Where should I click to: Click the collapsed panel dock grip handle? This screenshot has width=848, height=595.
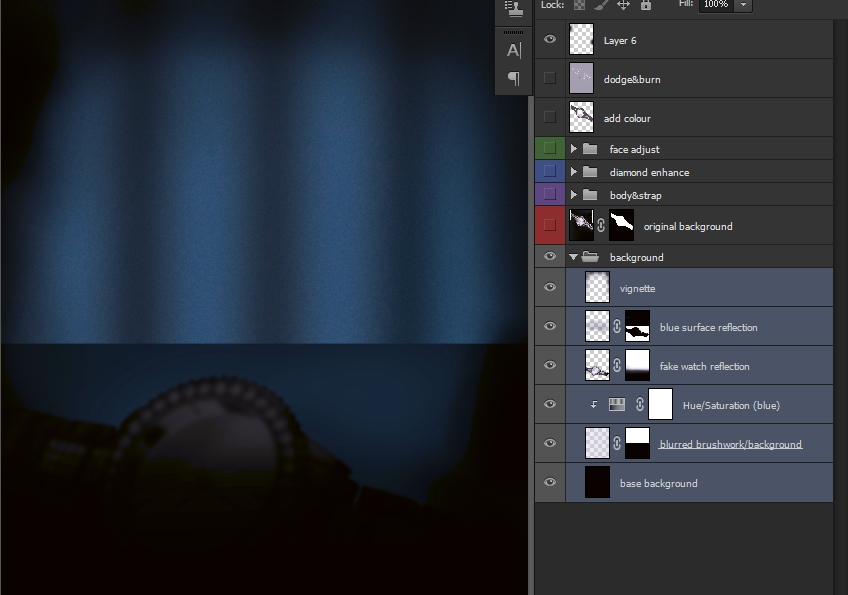[x=513, y=32]
